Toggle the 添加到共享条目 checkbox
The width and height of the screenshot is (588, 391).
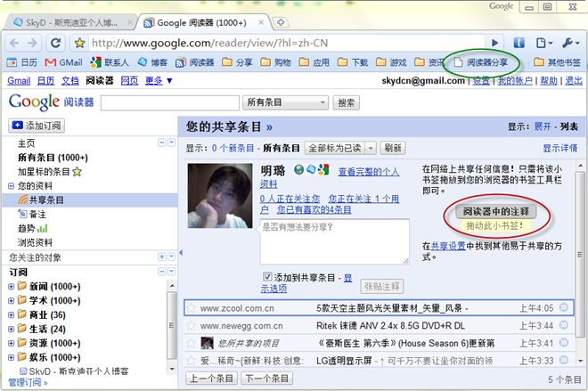267,276
